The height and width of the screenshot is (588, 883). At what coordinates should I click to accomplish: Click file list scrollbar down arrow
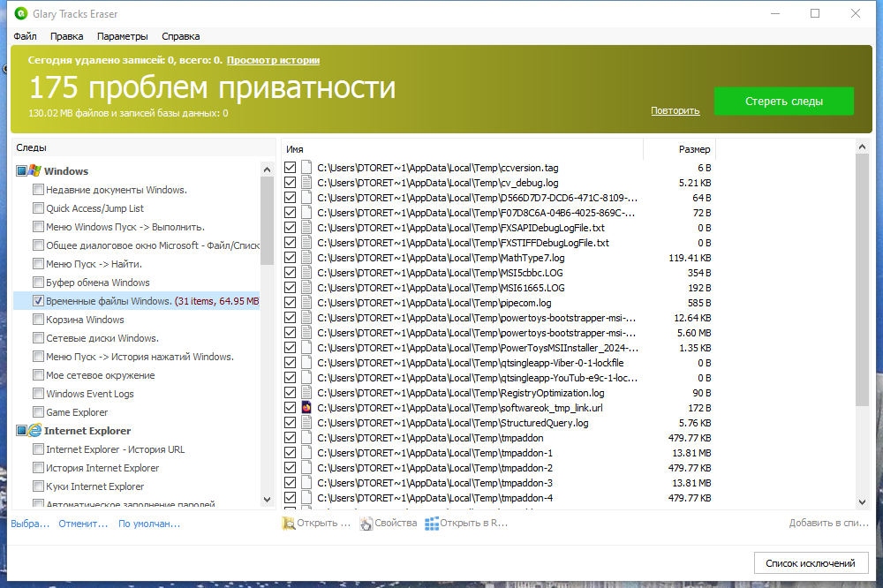coord(862,501)
